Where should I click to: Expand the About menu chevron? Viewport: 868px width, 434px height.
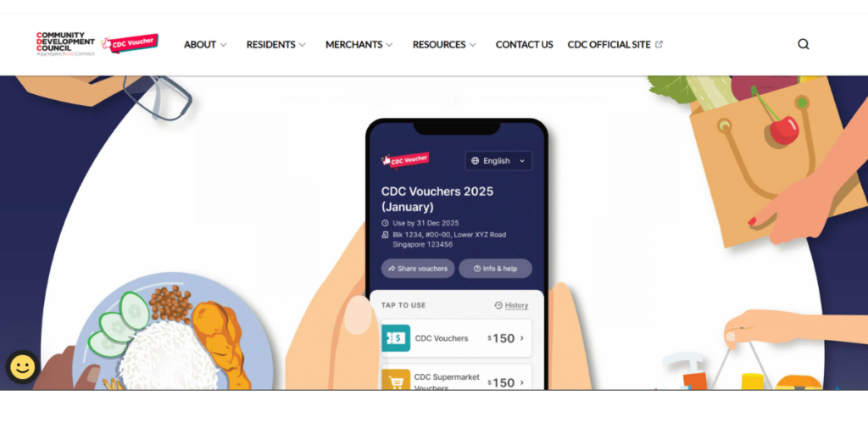(x=223, y=45)
